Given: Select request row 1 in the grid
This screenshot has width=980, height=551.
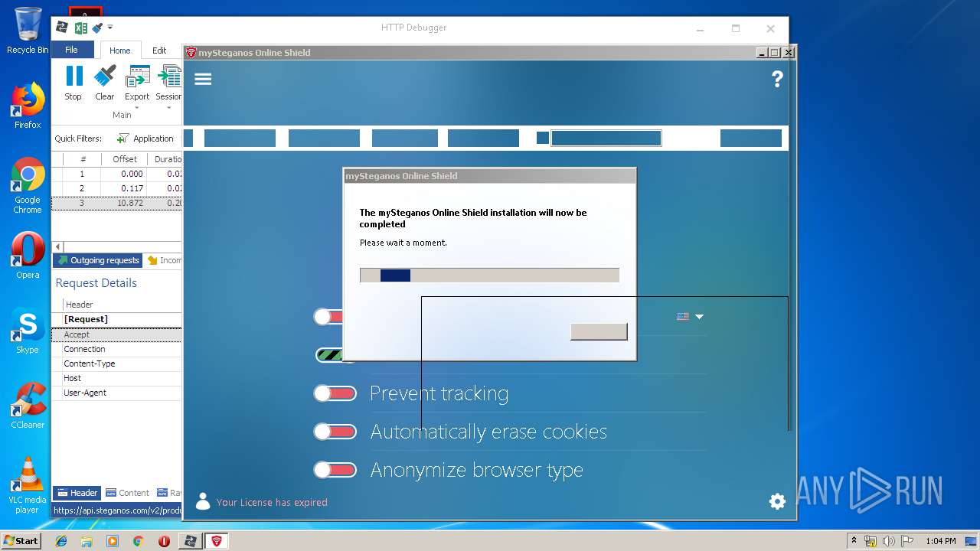Looking at the screenshot, I should click(116, 174).
